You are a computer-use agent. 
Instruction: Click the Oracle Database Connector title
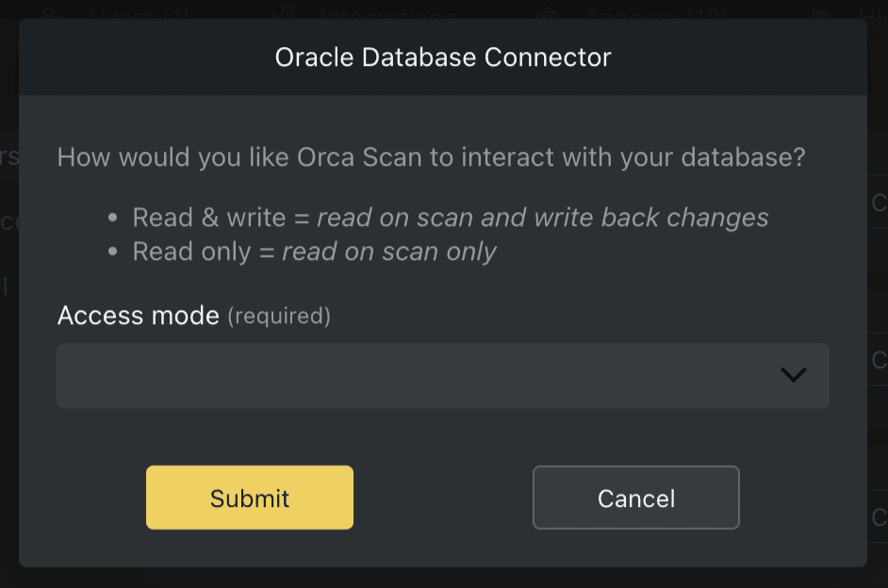click(442, 57)
